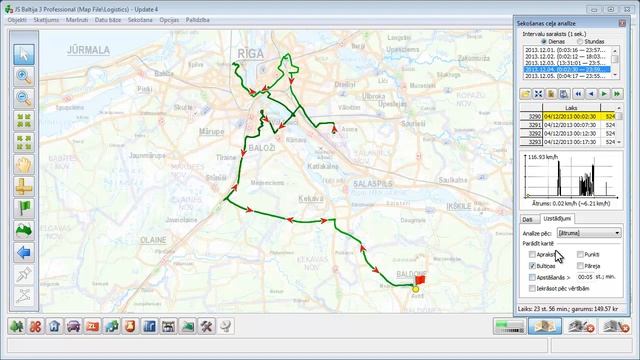
Task: Click the red flag route endpoint on map
Action: 419,280
